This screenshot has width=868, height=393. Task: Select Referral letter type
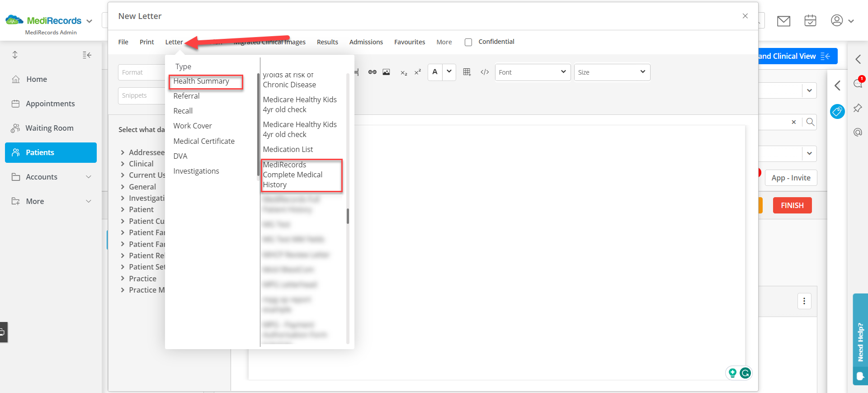[187, 96]
